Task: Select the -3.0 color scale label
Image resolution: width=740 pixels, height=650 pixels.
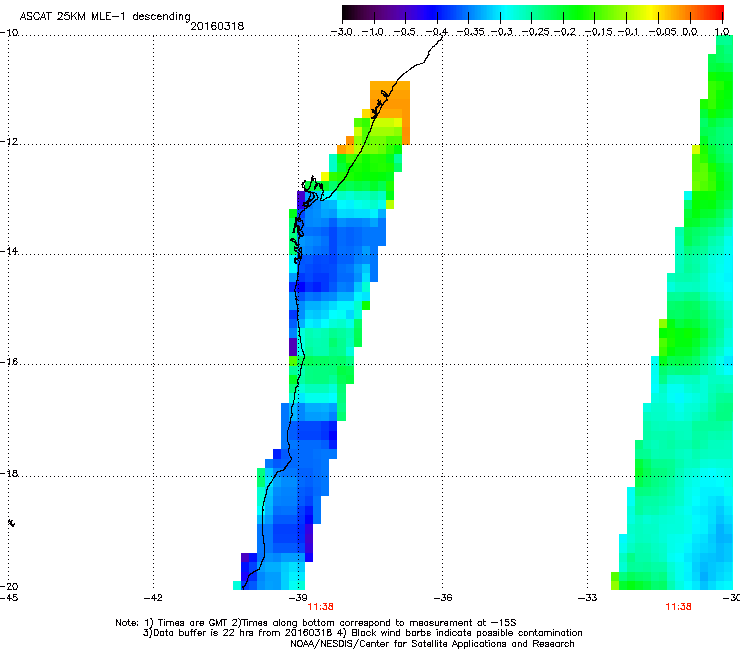Action: click(x=342, y=32)
